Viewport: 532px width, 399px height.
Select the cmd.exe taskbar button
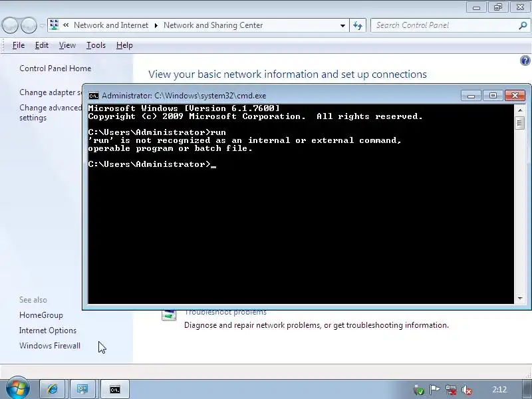click(114, 390)
